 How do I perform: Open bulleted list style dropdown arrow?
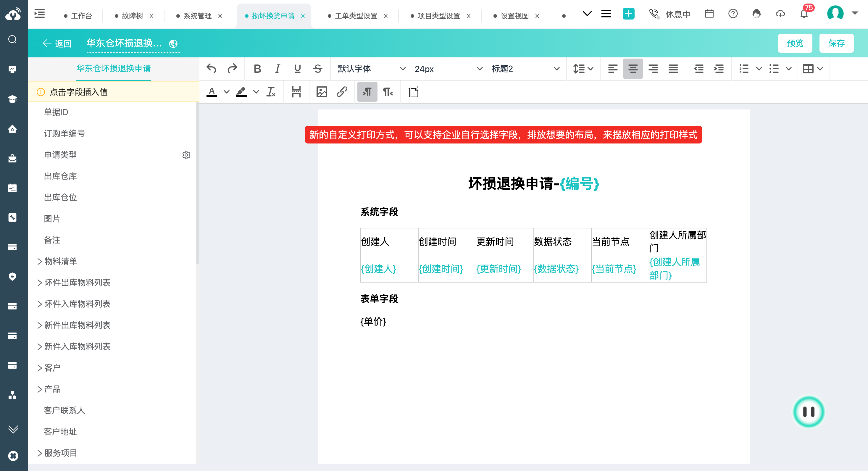(x=788, y=69)
